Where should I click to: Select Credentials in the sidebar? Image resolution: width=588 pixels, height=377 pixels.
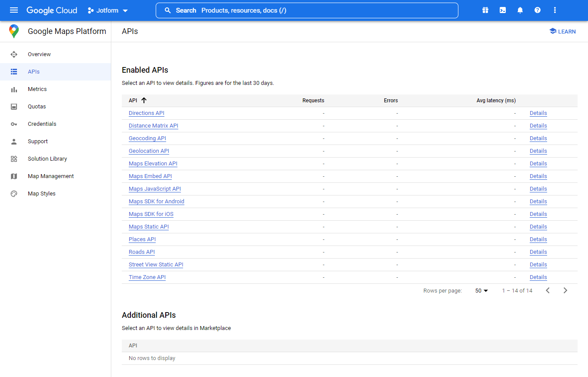[42, 124]
